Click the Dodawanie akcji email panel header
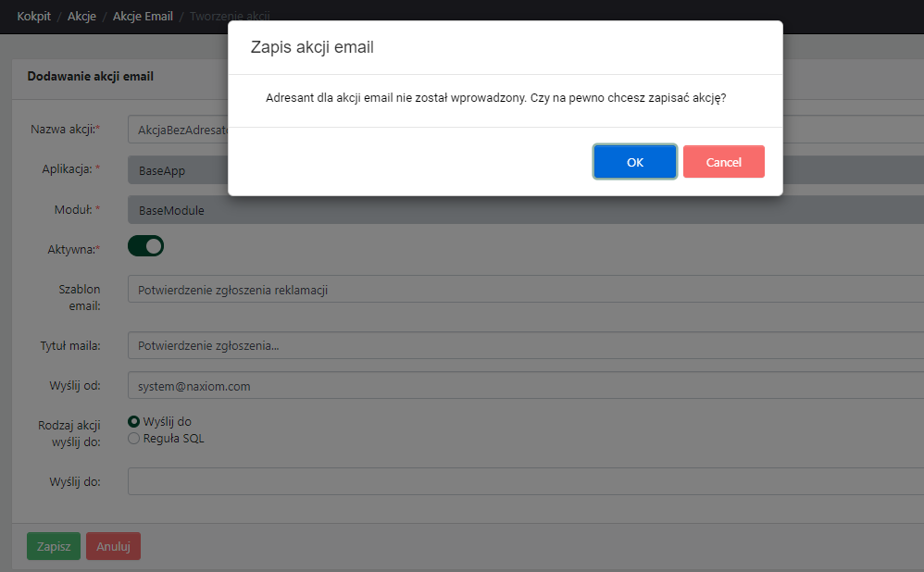Viewport: 924px width, 572px height. click(91, 77)
